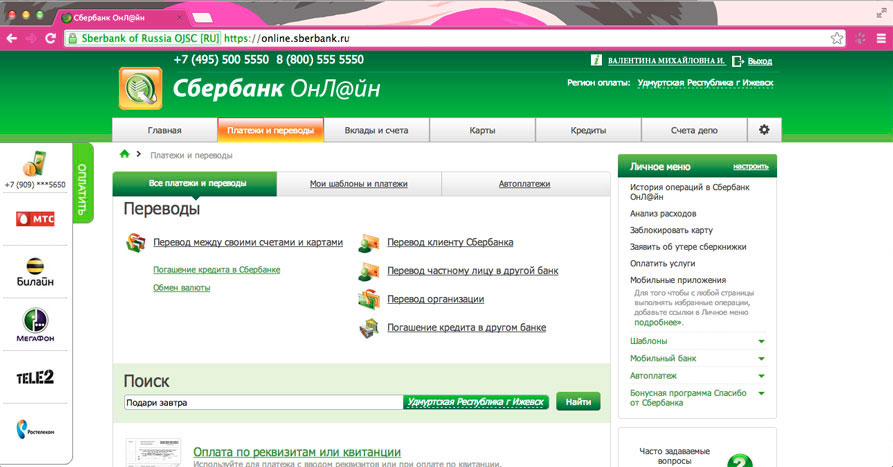Click icon for loan repayment in another bank
Viewport: 893px width, 467px height.
369,328
